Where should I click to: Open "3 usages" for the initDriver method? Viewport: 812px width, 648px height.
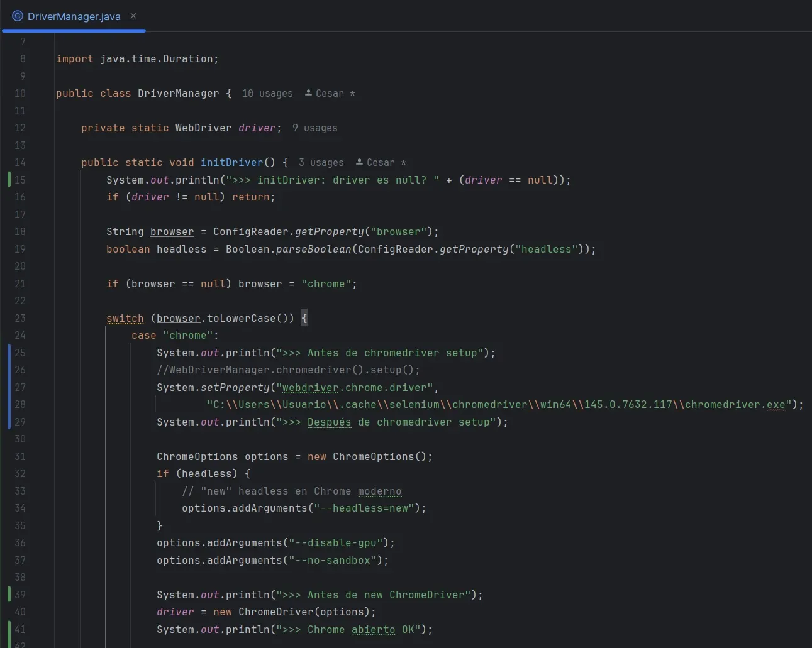[321, 162]
